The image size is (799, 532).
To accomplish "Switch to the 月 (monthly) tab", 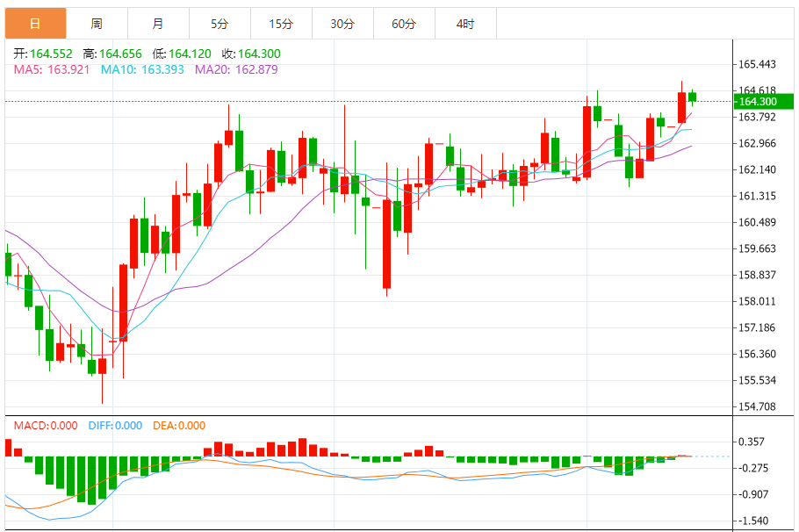I will tap(158, 24).
